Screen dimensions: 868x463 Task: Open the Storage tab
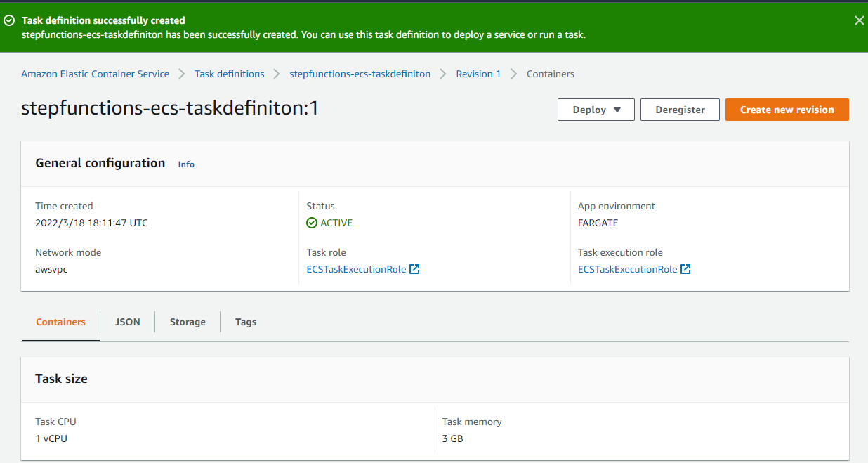188,322
